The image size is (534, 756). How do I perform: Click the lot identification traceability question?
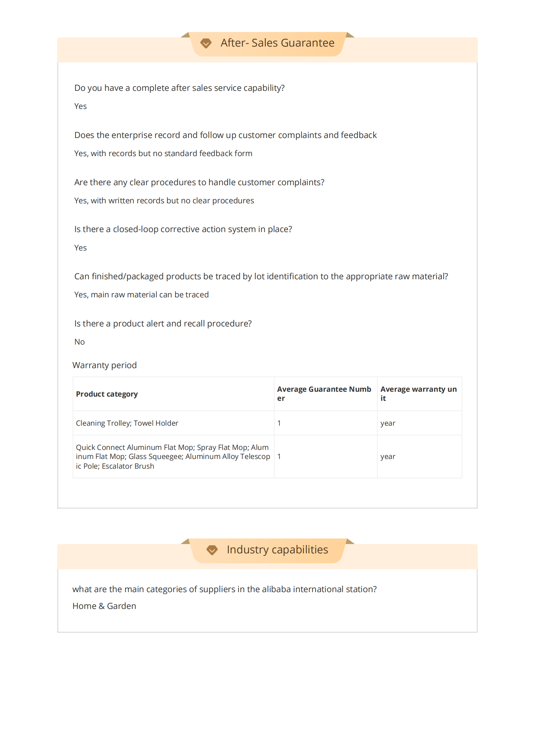(261, 276)
